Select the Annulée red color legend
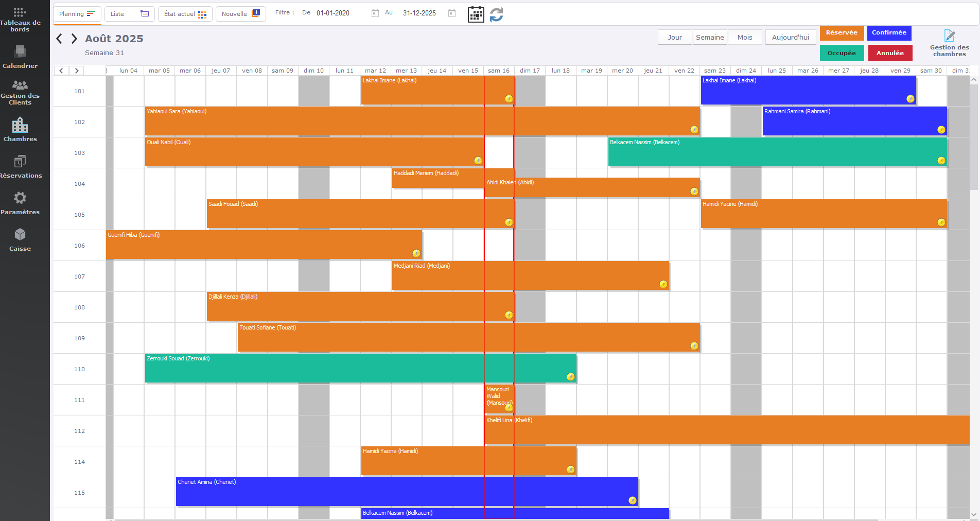Image resolution: width=980 pixels, height=521 pixels. (890, 53)
